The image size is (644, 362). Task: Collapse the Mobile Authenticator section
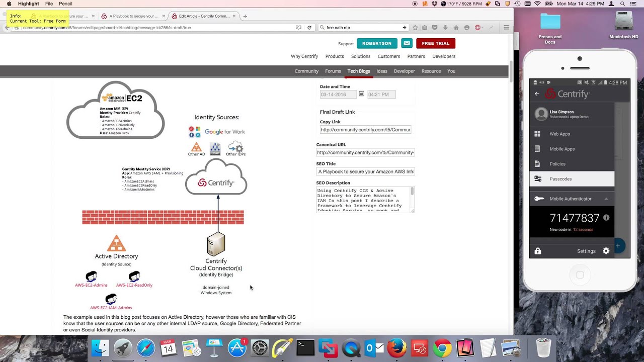coord(606,199)
